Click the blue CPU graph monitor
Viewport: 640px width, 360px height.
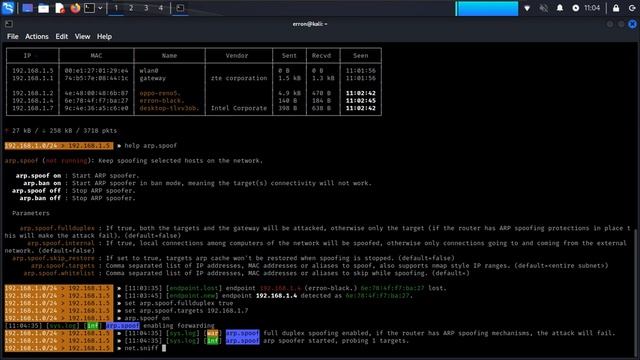tap(487, 8)
